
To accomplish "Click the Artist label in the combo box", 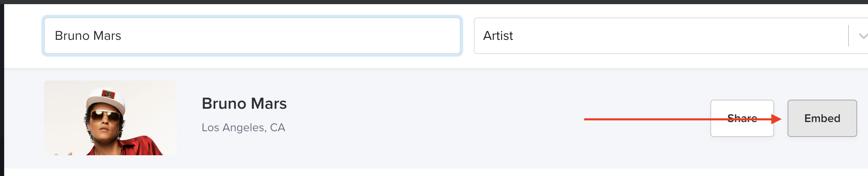I will click(498, 36).
